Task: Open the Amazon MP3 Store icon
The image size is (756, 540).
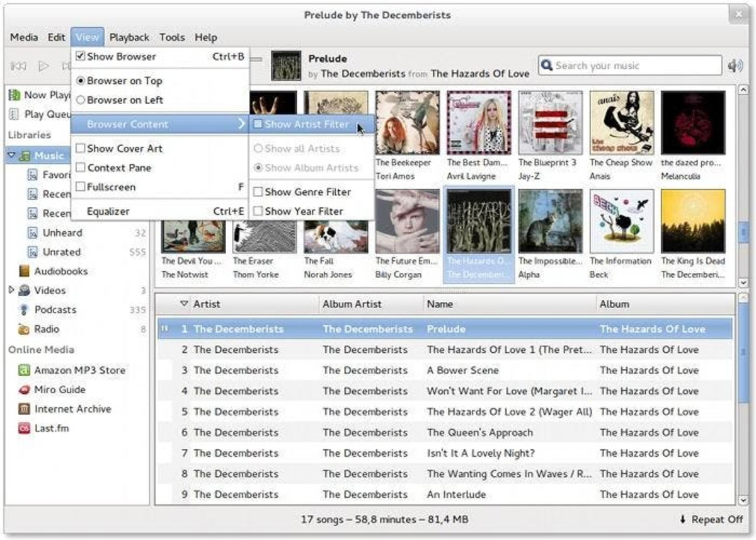Action: pyautogui.click(x=24, y=371)
